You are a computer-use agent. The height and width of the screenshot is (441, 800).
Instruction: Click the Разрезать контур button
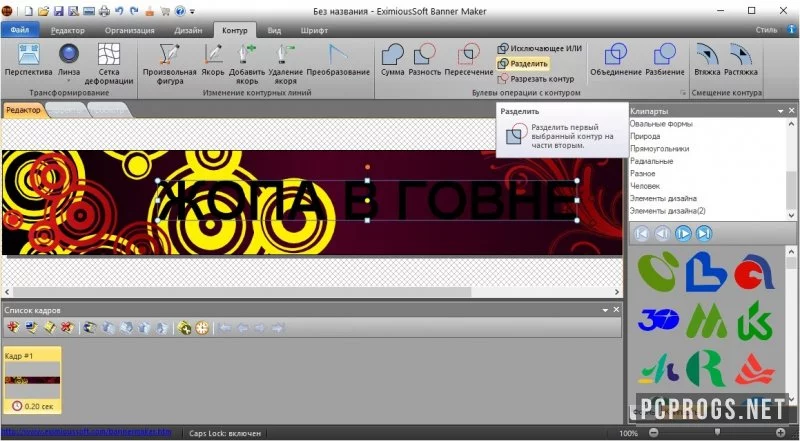536,79
